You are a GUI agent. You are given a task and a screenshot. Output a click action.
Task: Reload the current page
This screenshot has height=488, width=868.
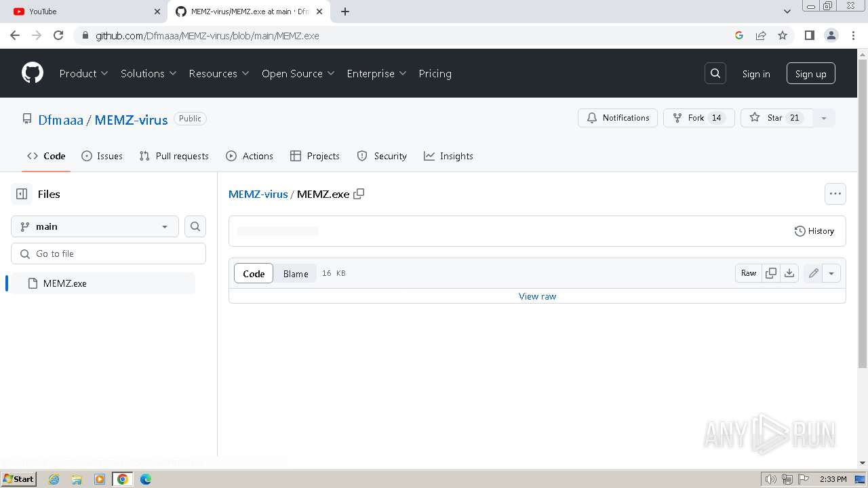click(x=58, y=35)
